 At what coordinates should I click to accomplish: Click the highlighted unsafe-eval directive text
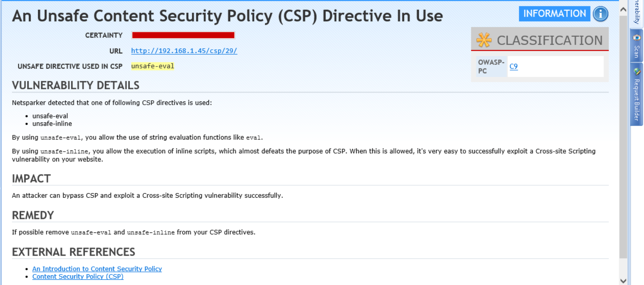152,66
